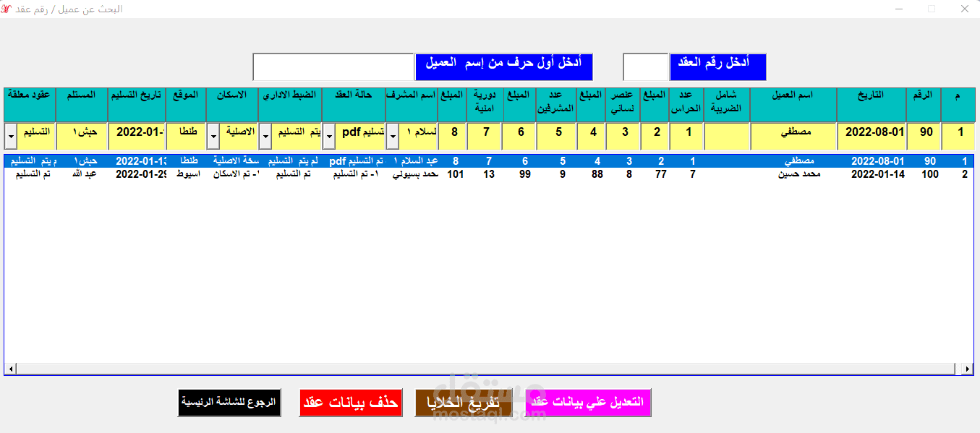The height and width of the screenshot is (433, 980).
Task: Click the 2022-01-29 delivery date cell
Action: click(142, 173)
